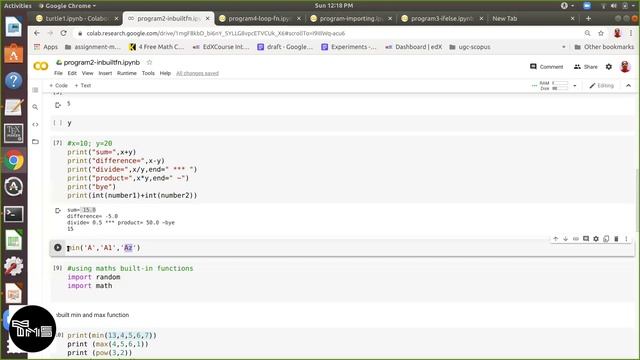Screen dimensions: 640x360
Task: Expand hidden bookmarks chevron
Action: [564, 47]
